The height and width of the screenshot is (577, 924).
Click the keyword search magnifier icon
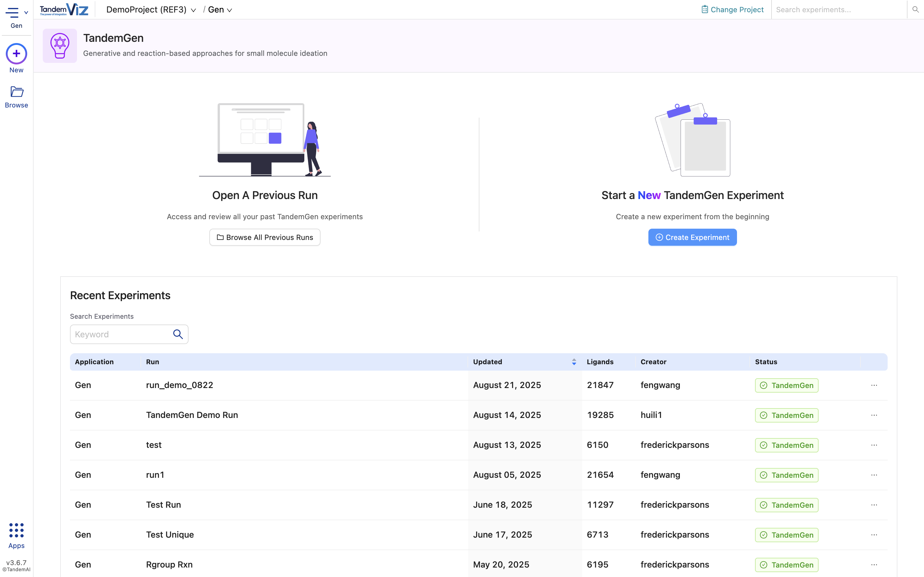click(178, 334)
